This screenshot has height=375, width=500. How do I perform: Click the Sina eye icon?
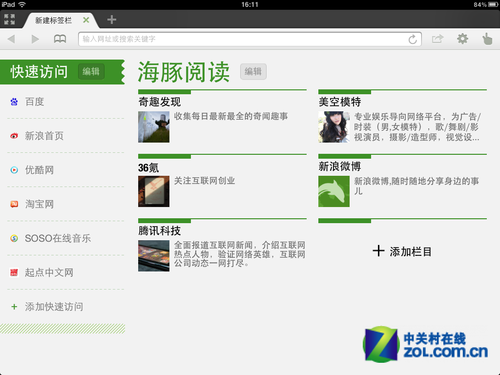pyautogui.click(x=14, y=136)
